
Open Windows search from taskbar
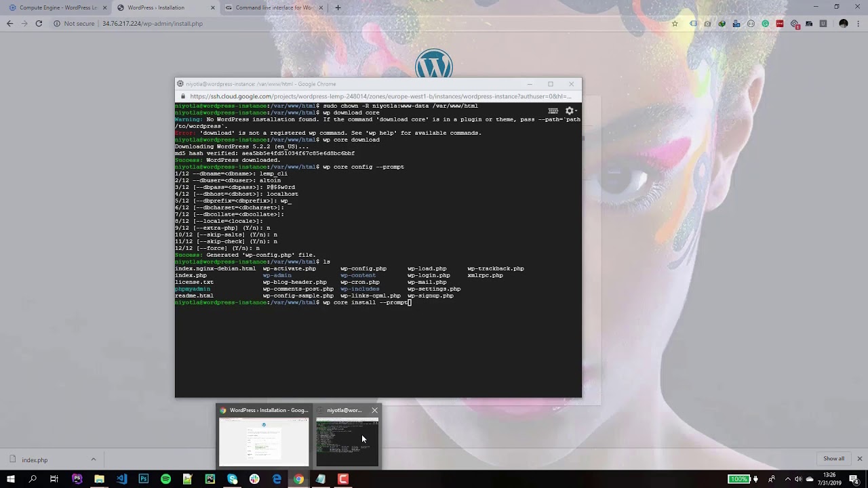(x=33, y=479)
